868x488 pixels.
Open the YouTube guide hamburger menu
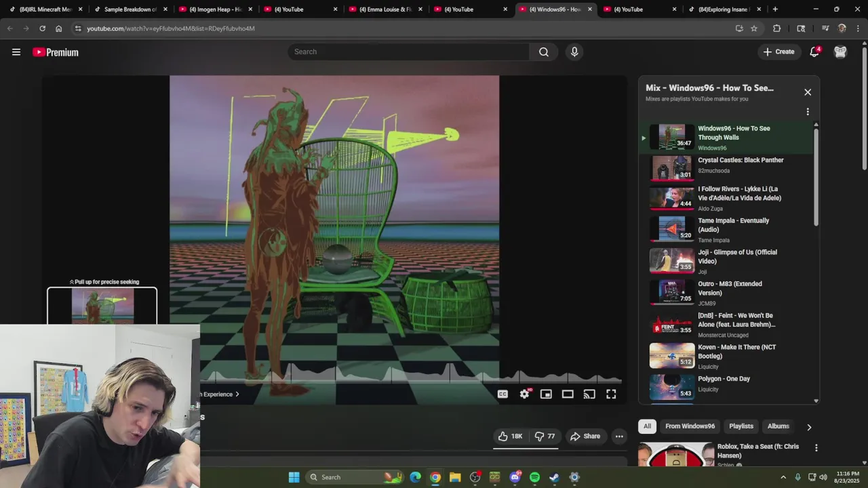[x=16, y=52]
